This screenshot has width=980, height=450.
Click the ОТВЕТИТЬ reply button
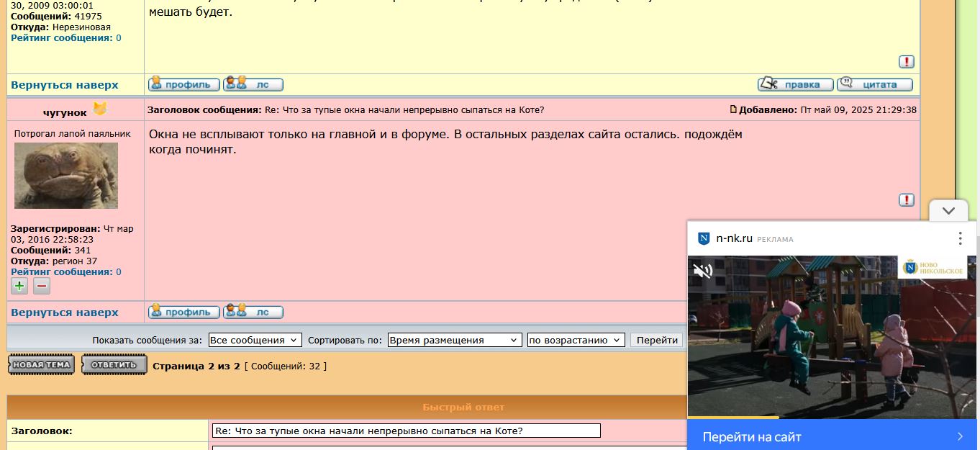click(114, 365)
